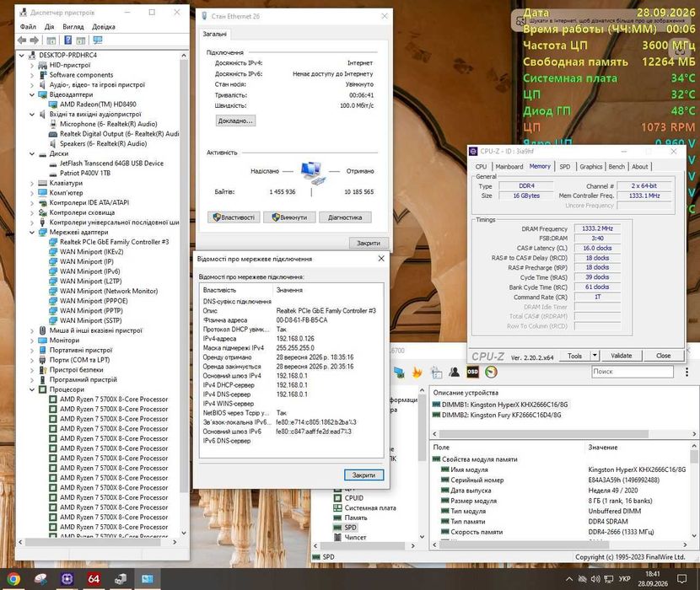Select Realtek PCIe GbE Family Controller #3 in tree
This screenshot has height=590, width=700.
(115, 241)
